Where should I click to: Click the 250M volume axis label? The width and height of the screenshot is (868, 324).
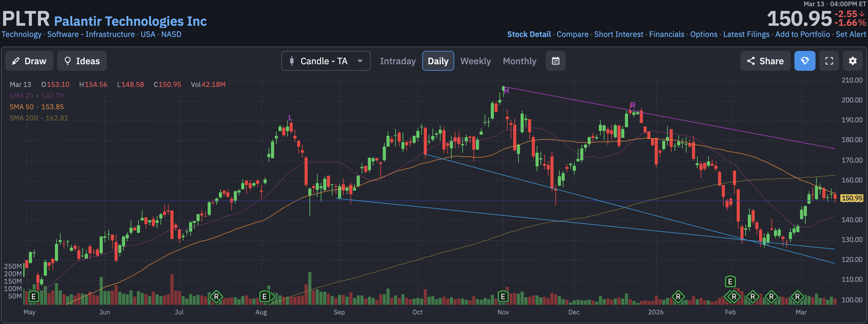(13, 266)
